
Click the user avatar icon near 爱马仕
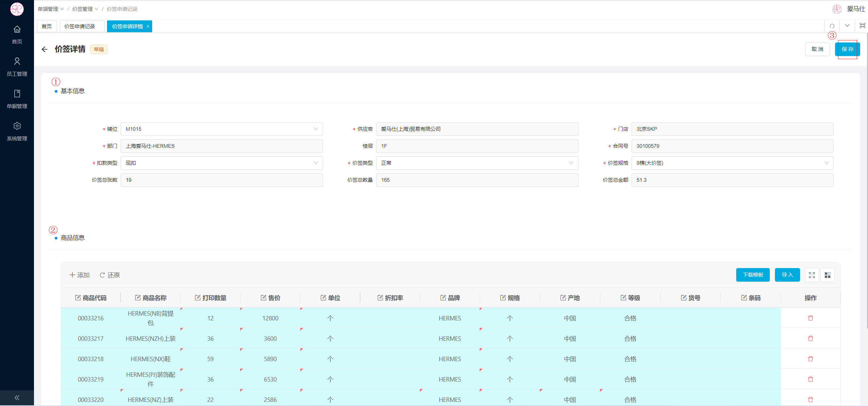(x=837, y=9)
